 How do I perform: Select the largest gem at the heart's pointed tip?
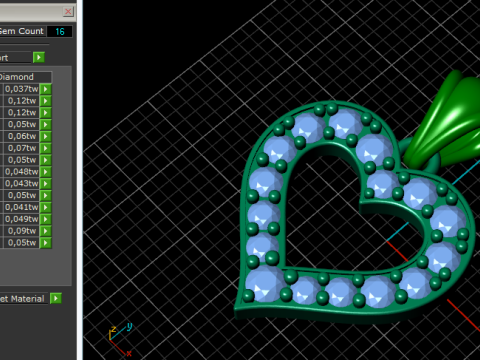[264, 284]
